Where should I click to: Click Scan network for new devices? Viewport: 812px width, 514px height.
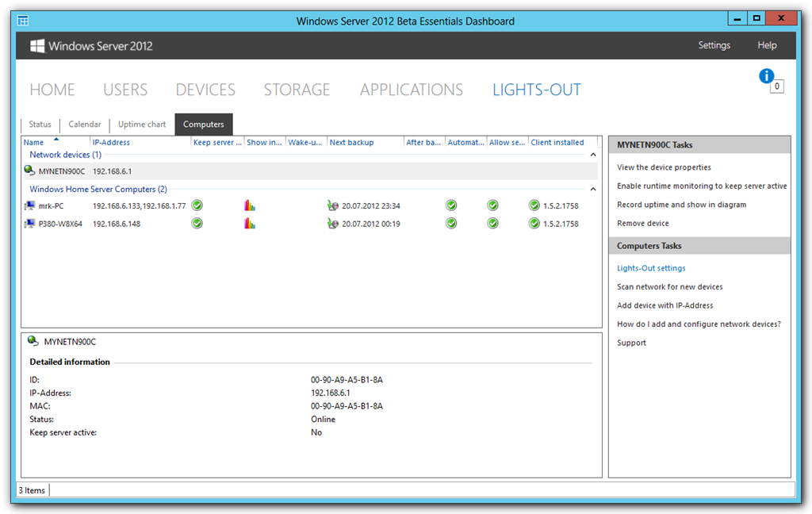(669, 286)
